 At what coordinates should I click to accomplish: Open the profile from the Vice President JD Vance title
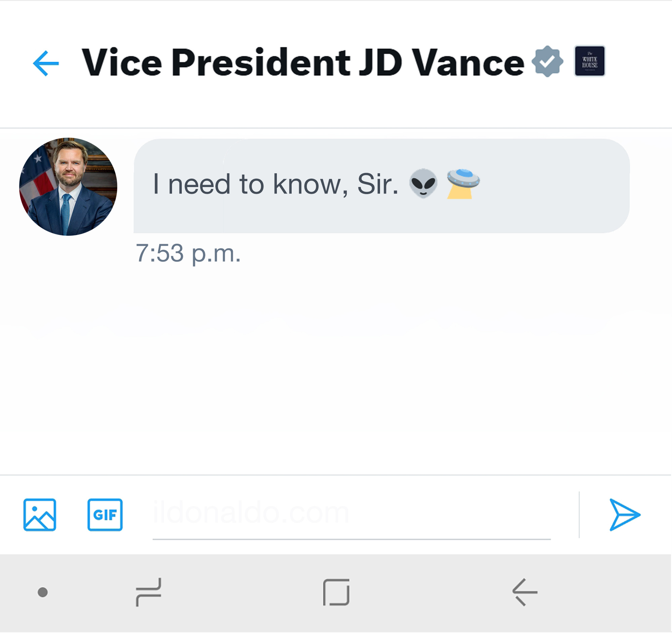303,62
